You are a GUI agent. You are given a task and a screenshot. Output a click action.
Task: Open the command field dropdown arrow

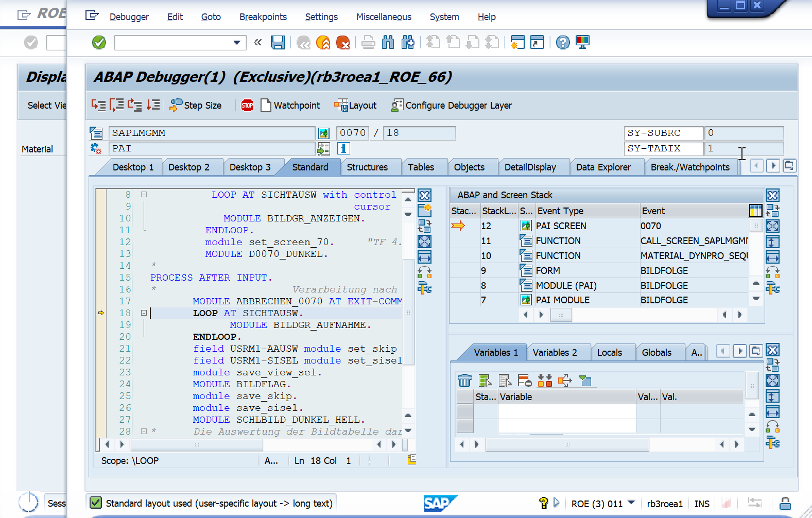pos(236,43)
